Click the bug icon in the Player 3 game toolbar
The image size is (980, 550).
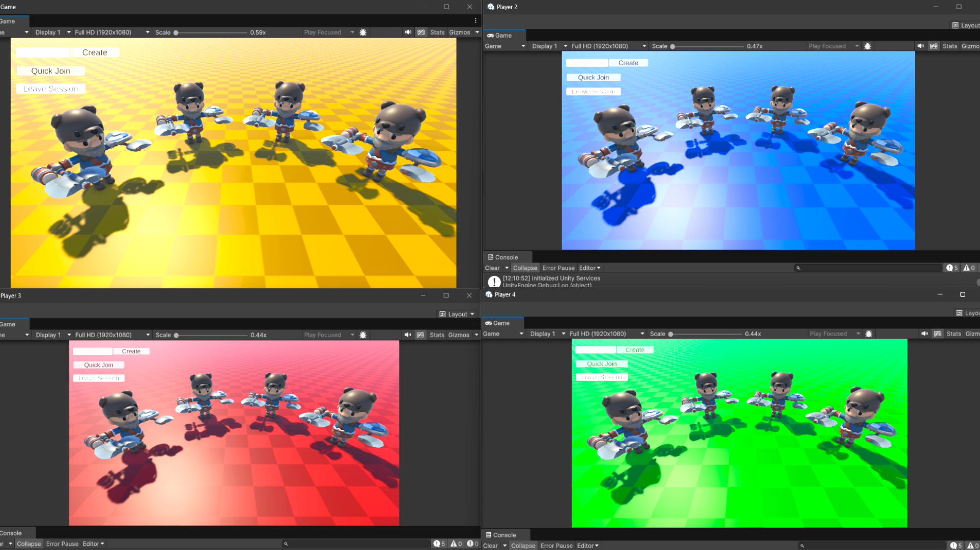coord(363,335)
